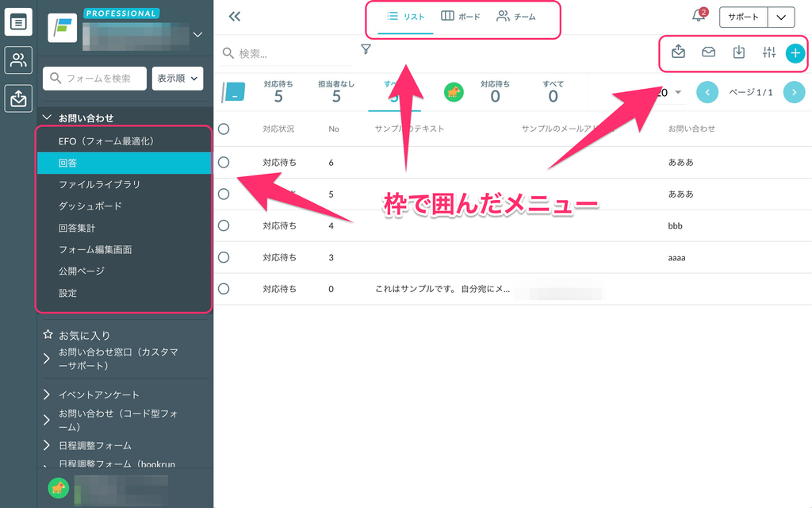Screen dimensions: 812x508
Task: Select row No 4 checkbox
Action: tap(224, 225)
